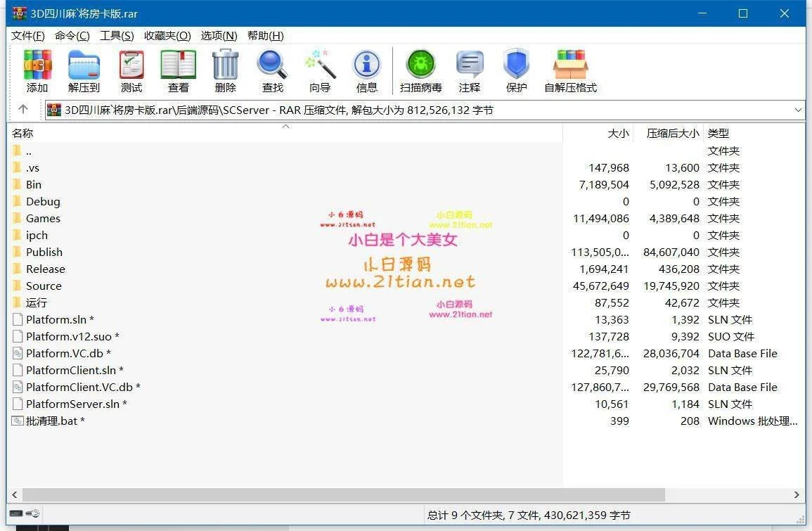Click the horizontal scrollbar right arrow

click(x=797, y=495)
